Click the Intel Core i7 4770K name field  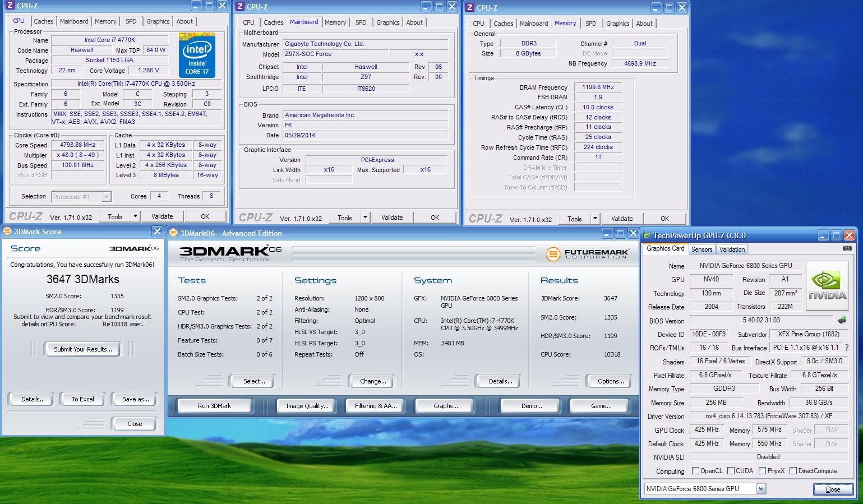[x=110, y=40]
